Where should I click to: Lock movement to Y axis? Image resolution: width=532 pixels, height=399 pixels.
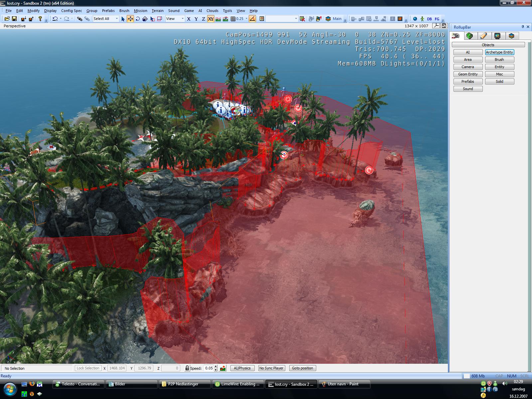pyautogui.click(x=196, y=19)
